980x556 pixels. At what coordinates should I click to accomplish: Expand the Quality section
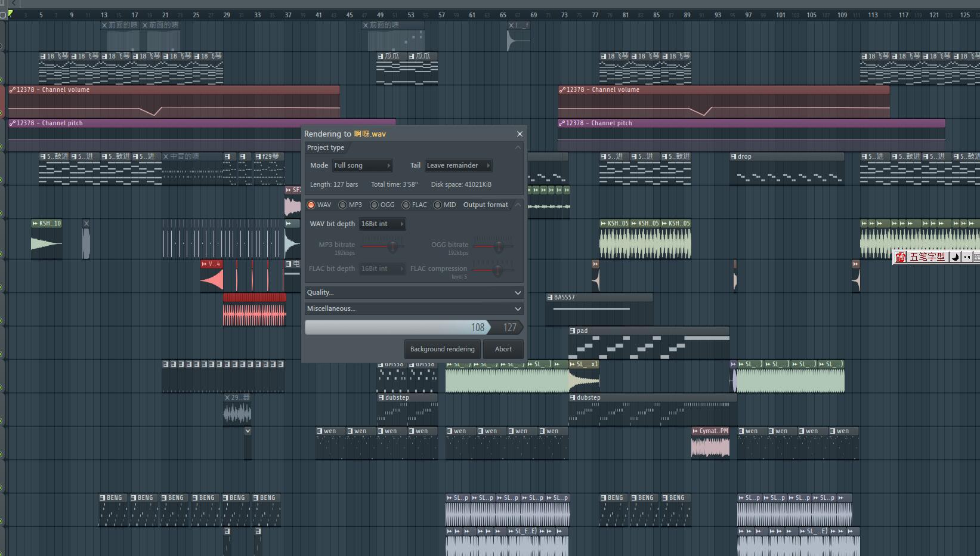[x=413, y=292]
